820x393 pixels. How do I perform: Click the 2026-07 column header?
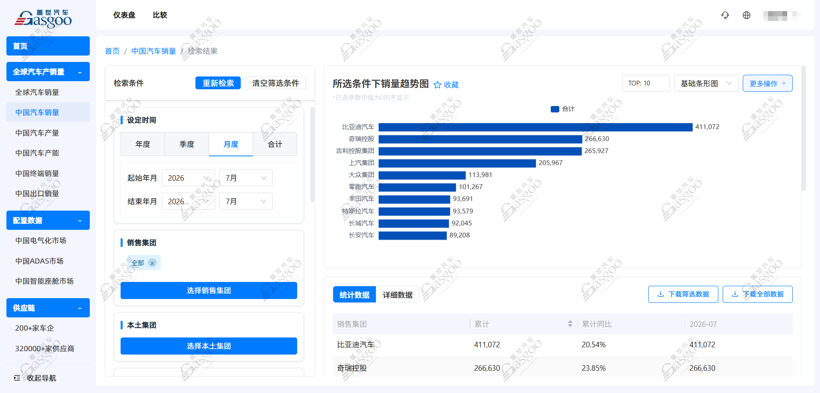click(x=702, y=324)
